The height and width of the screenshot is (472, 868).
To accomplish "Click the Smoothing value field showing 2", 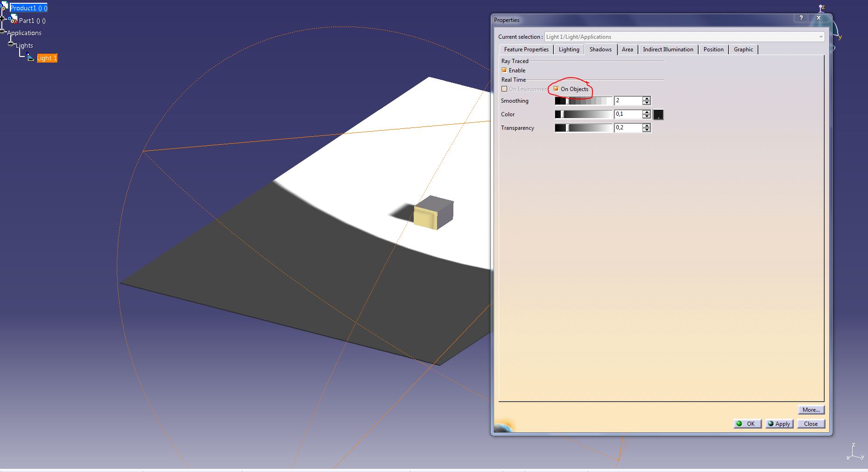I will click(x=628, y=101).
